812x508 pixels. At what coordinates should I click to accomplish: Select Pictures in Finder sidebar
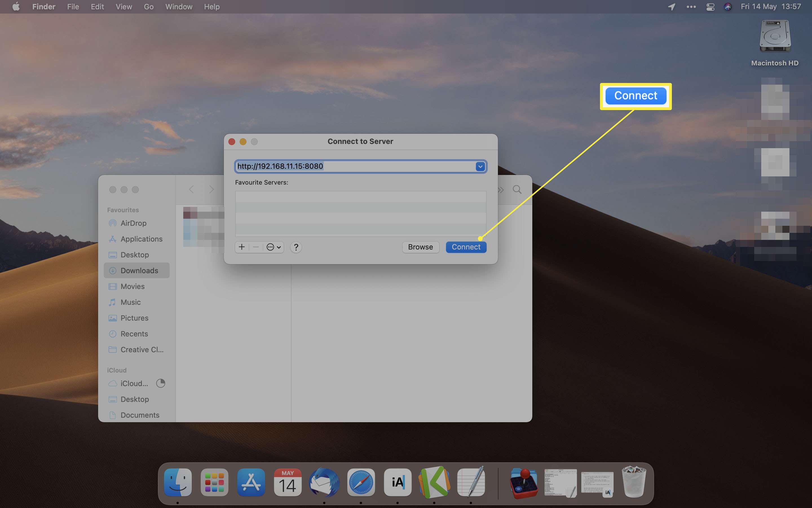click(136, 318)
